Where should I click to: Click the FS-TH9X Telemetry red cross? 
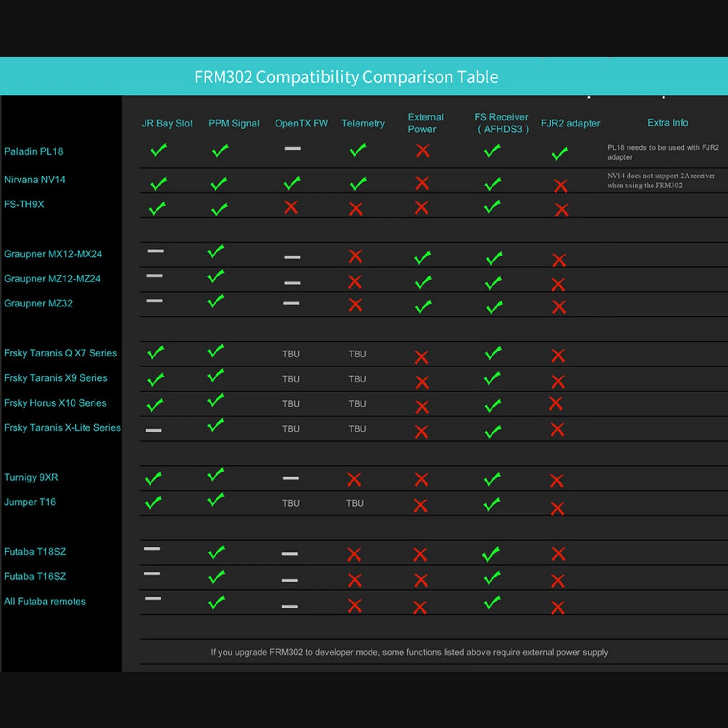(356, 209)
